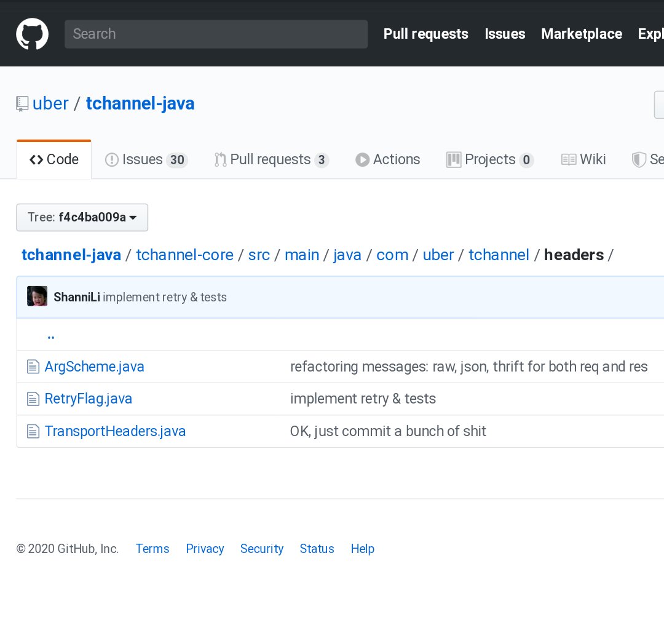Image resolution: width=664 pixels, height=644 pixels.
Task: Click the file icon next to TransportHeaders.java
Action: click(x=33, y=431)
